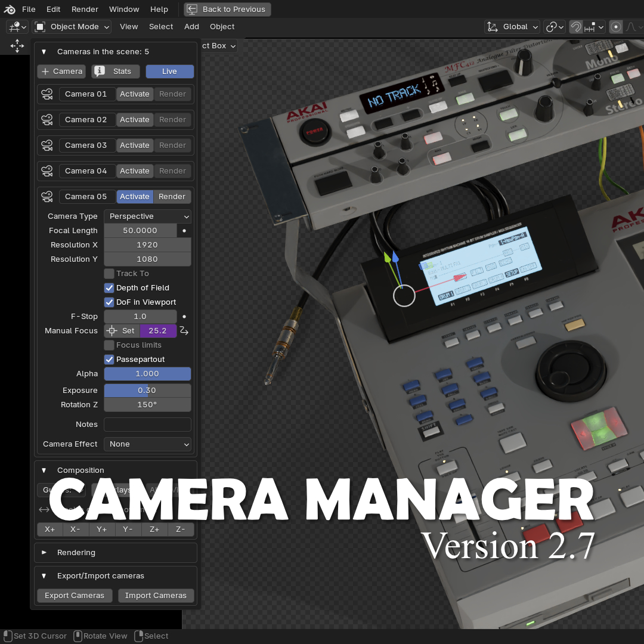
Task: Click the proportional editing circle icon
Action: click(x=616, y=27)
